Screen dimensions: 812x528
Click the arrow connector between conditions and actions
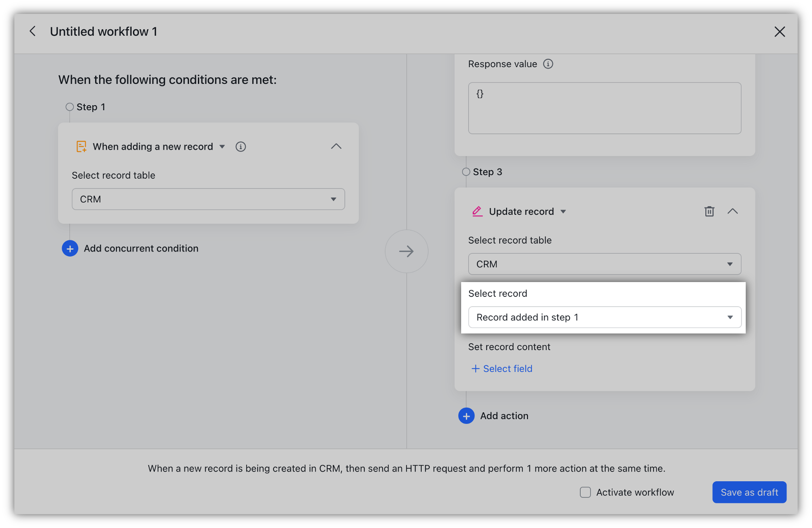point(406,251)
